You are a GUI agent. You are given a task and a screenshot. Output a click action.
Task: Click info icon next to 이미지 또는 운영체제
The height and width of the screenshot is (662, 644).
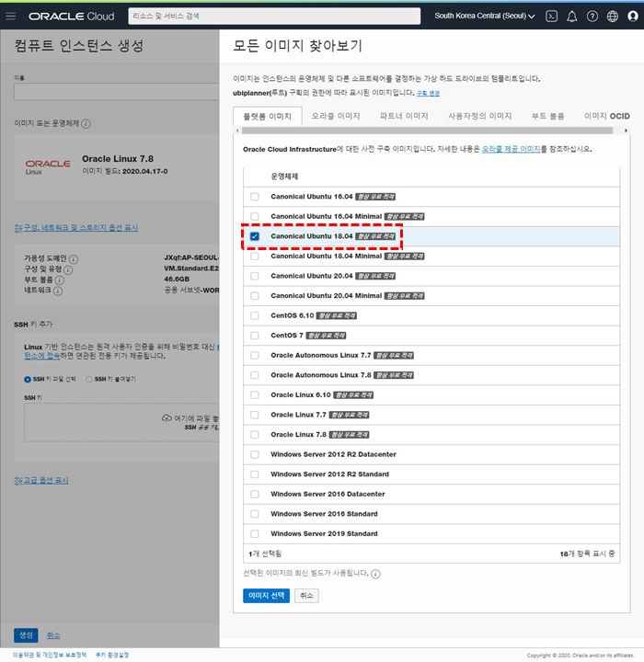point(86,124)
